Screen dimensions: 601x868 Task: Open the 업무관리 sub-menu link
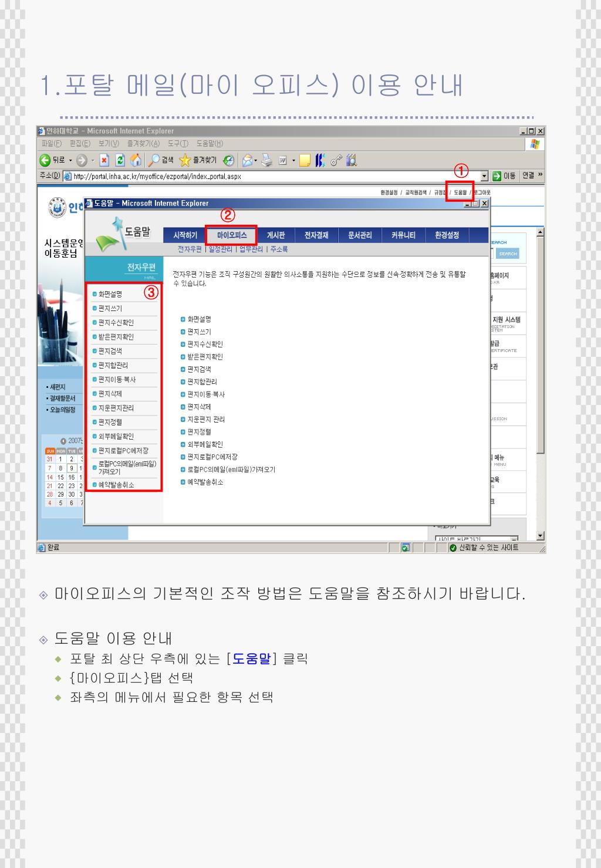point(251,249)
